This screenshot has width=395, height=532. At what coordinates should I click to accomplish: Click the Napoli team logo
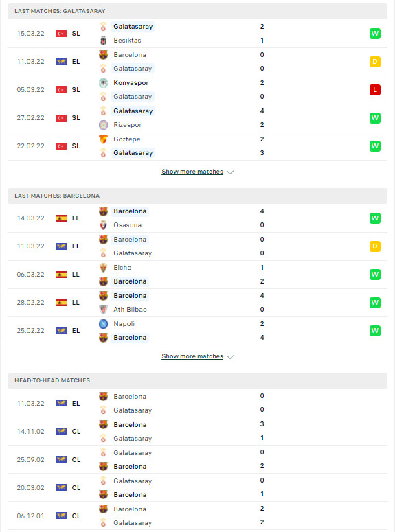tap(103, 324)
